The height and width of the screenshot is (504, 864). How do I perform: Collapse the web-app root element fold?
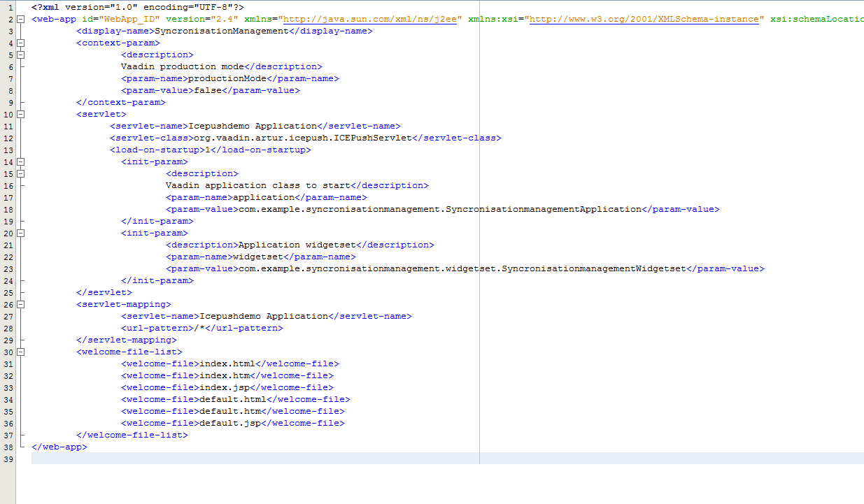21,19
